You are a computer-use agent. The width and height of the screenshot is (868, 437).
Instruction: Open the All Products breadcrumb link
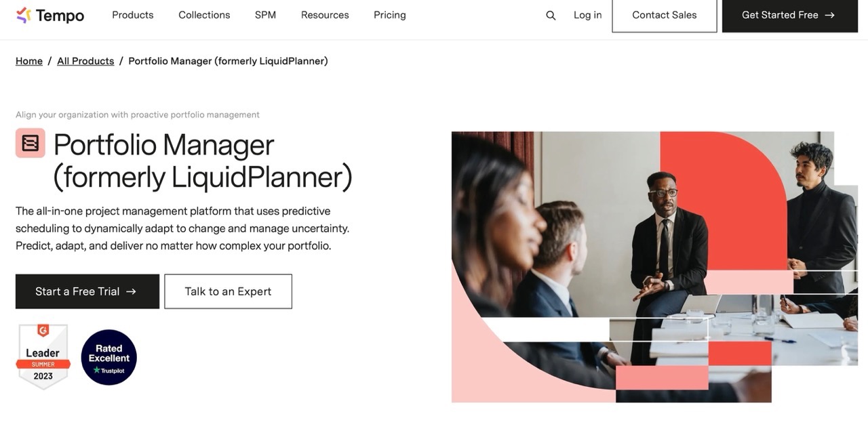coord(85,60)
